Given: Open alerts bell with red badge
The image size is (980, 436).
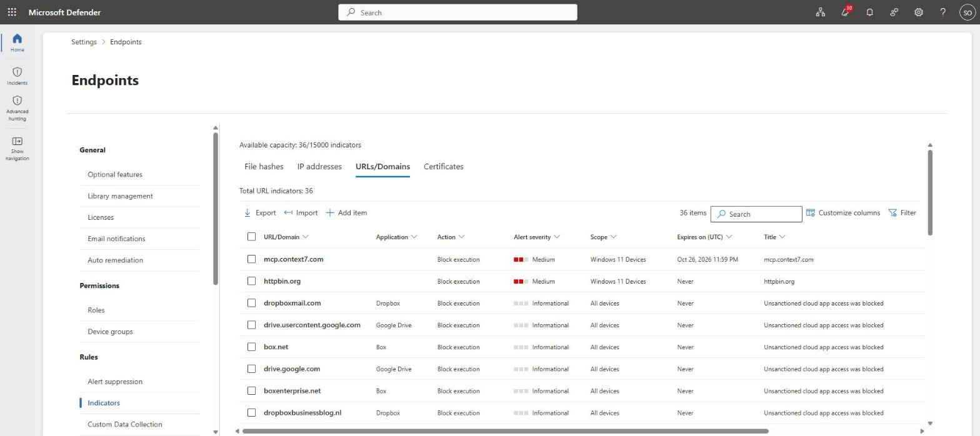Looking at the screenshot, I should pos(845,12).
